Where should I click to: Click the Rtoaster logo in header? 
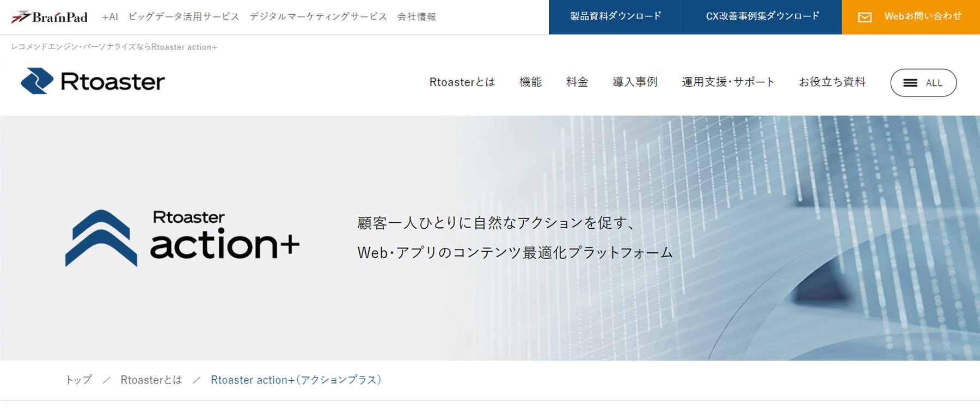click(x=93, y=81)
